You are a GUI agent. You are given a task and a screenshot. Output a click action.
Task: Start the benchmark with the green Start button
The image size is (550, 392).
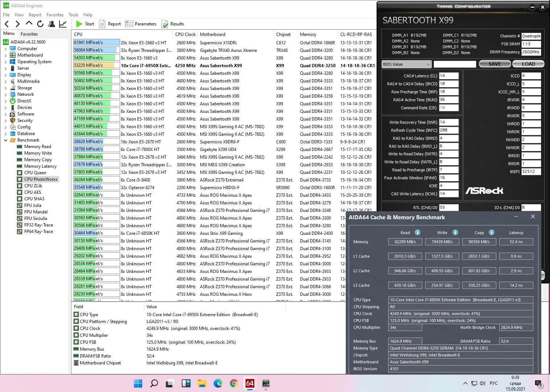point(85,24)
